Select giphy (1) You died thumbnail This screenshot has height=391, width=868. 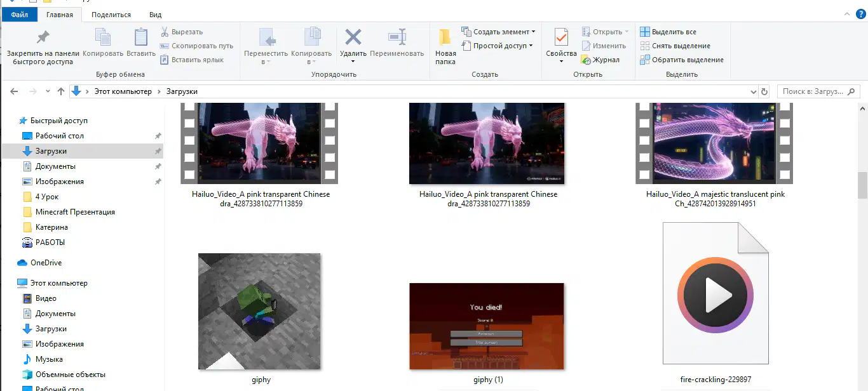487,326
